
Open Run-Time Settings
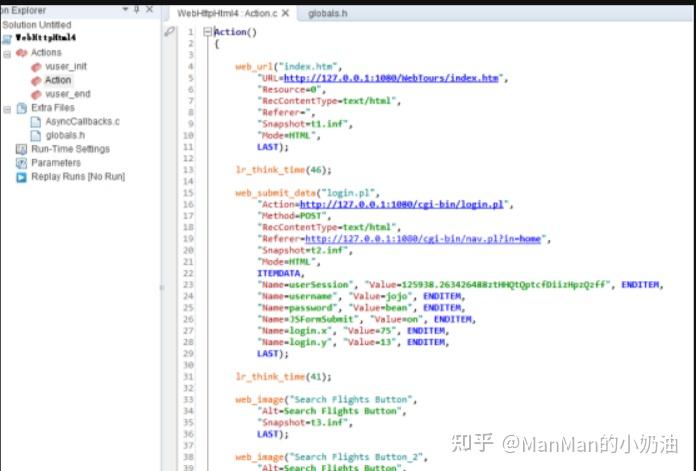point(71,149)
